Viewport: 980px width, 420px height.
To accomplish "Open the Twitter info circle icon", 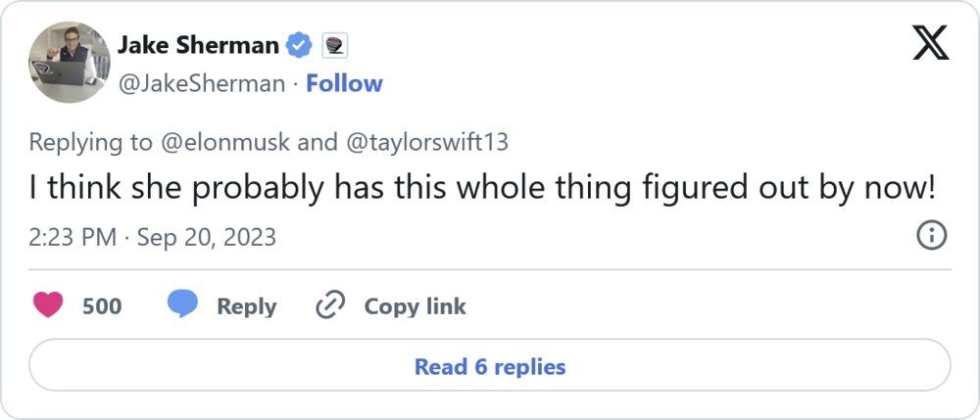I will (x=930, y=236).
